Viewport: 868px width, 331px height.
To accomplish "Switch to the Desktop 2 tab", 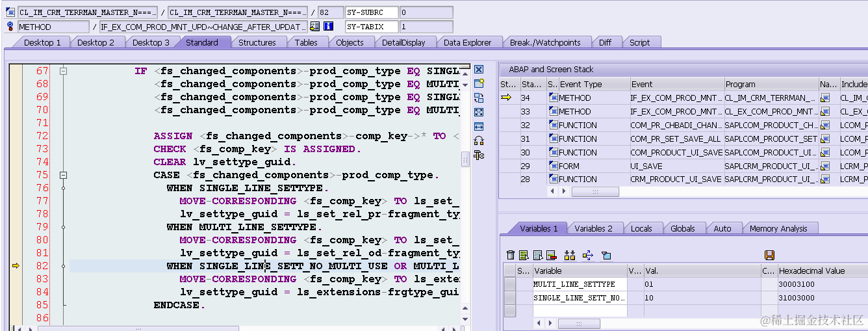I will 96,42.
